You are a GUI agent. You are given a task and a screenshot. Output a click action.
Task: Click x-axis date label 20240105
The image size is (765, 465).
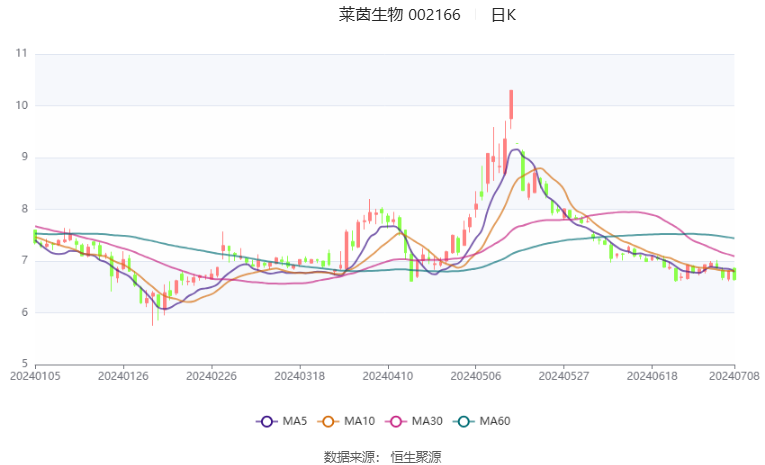point(35,376)
